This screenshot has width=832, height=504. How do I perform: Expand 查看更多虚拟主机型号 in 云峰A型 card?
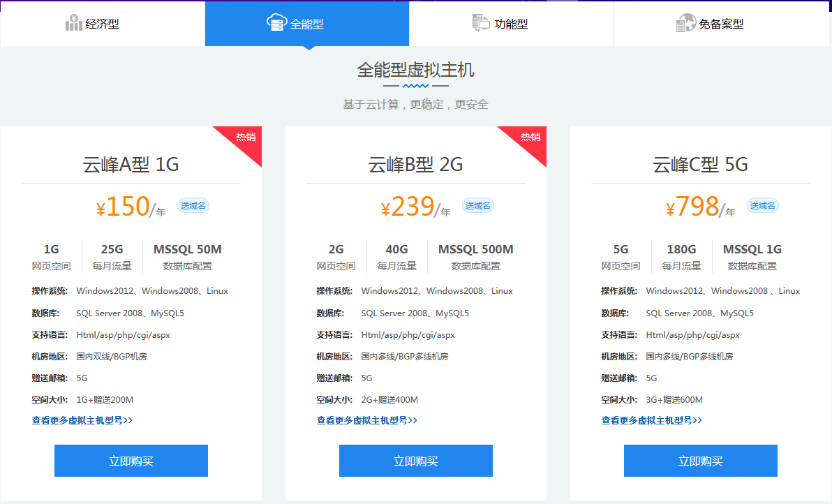(x=82, y=420)
